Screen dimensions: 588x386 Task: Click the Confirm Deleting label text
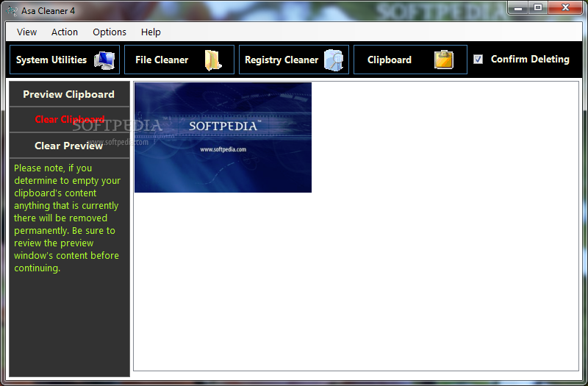[x=530, y=60]
